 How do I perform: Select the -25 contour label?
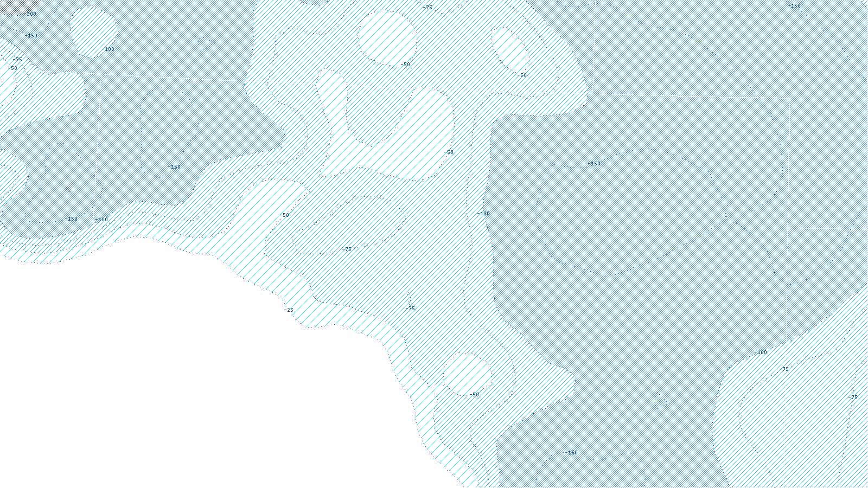coord(289,310)
